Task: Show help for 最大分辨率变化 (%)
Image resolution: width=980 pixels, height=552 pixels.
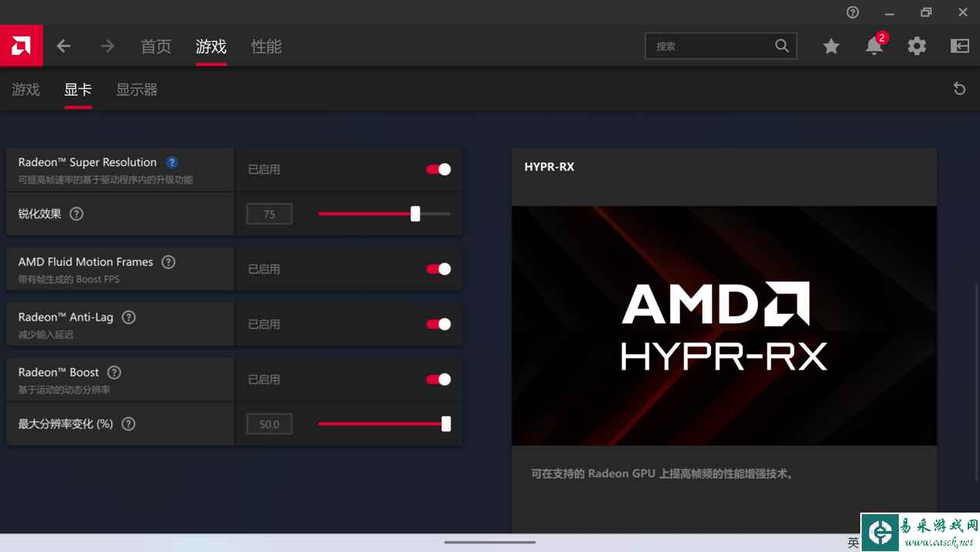Action: point(129,424)
